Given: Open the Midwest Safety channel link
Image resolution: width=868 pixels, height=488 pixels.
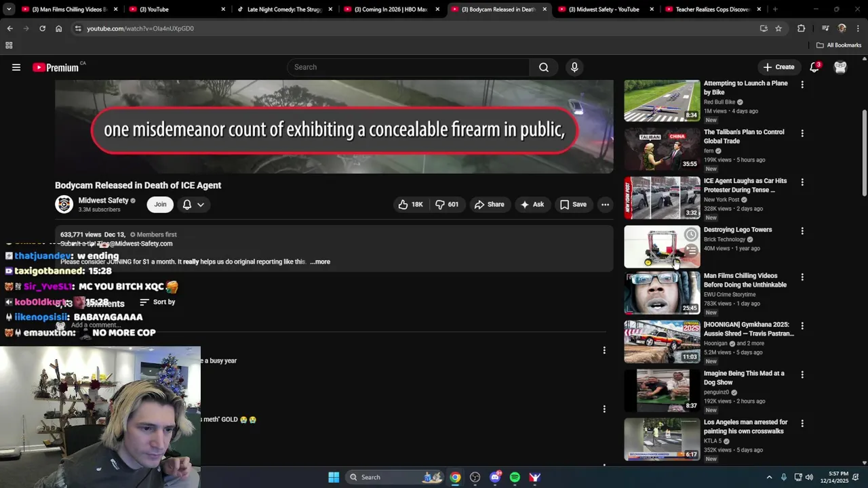Looking at the screenshot, I should pos(103,201).
